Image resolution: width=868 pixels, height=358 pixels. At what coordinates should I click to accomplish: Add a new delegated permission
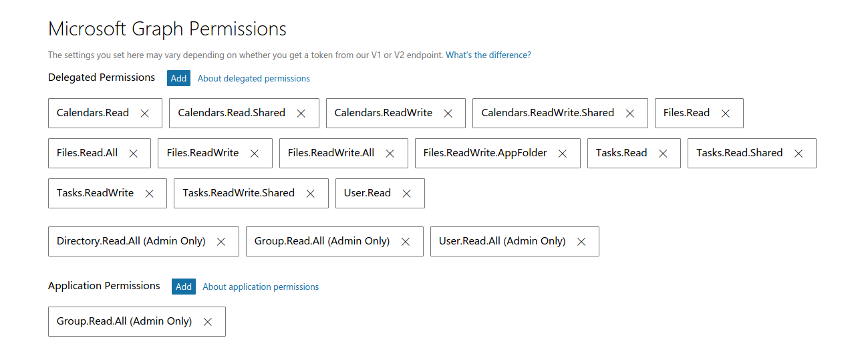pos(178,78)
